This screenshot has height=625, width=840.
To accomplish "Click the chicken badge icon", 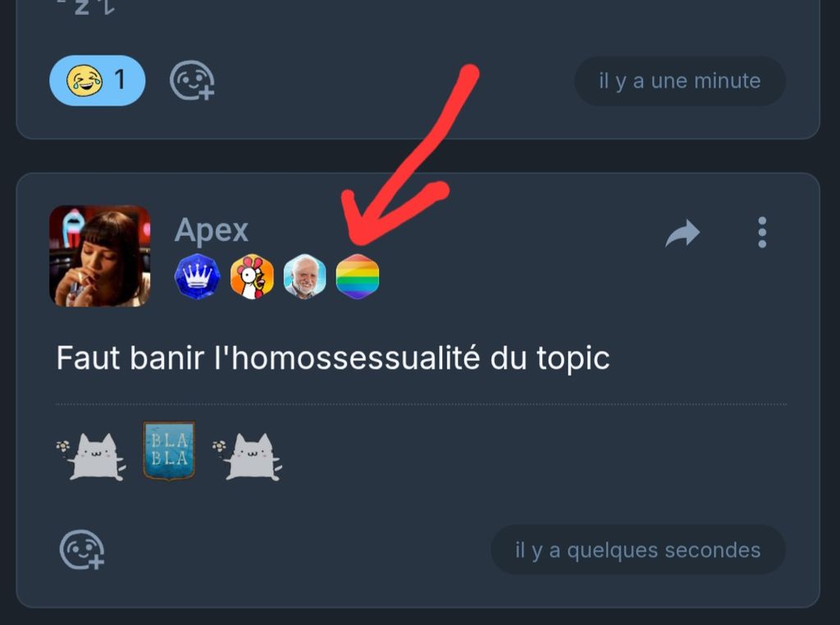I will 252,276.
